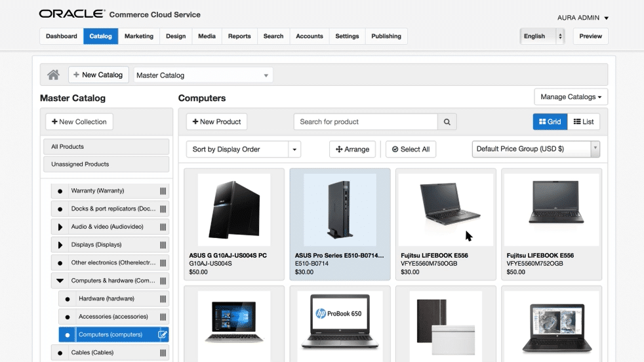The width and height of the screenshot is (644, 362).
Task: Open the Catalog tab
Action: pos(100,36)
